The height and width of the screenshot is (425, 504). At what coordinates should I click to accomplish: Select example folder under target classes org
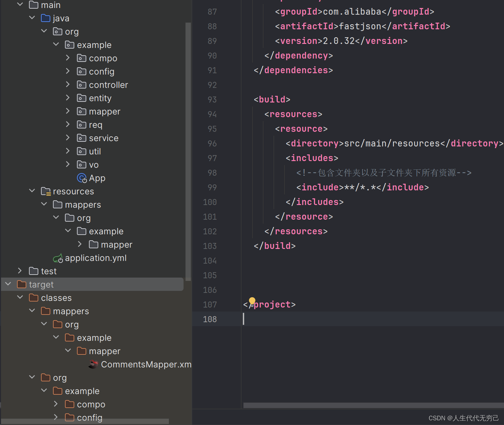pyautogui.click(x=82, y=391)
